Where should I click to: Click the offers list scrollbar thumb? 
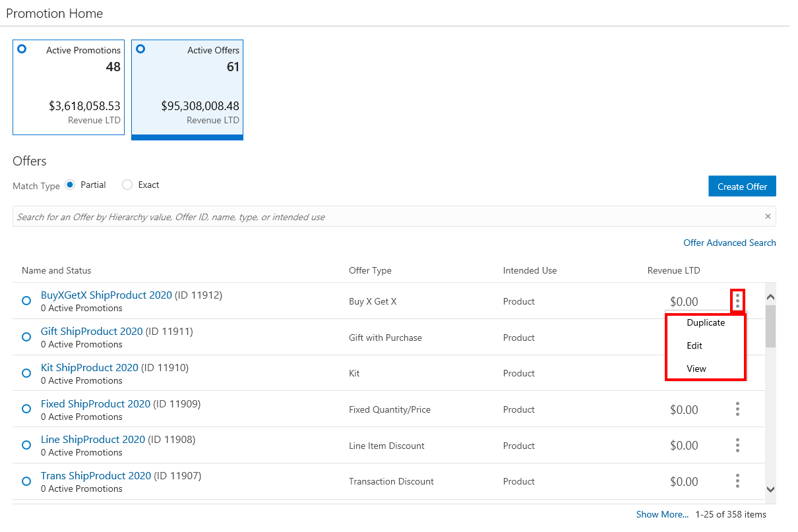pos(770,326)
